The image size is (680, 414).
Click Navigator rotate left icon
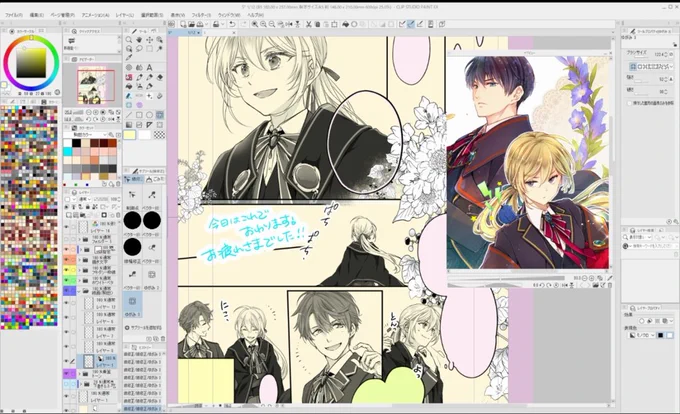(88, 119)
